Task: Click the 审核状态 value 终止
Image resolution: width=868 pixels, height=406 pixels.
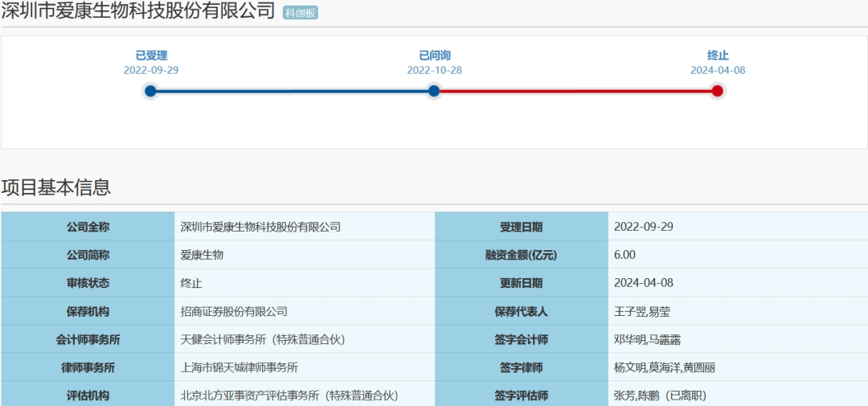Action: (x=192, y=283)
